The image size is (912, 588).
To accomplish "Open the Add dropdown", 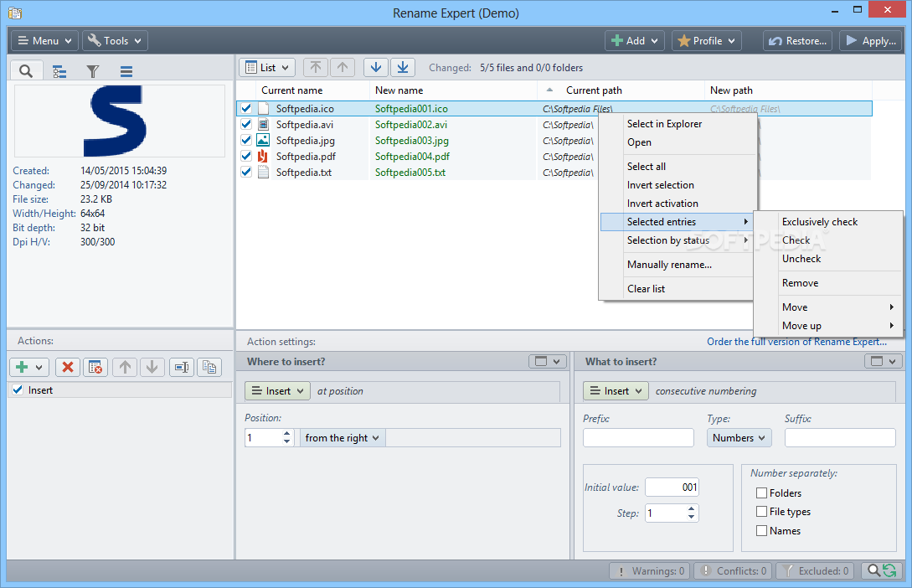I will [x=635, y=41].
